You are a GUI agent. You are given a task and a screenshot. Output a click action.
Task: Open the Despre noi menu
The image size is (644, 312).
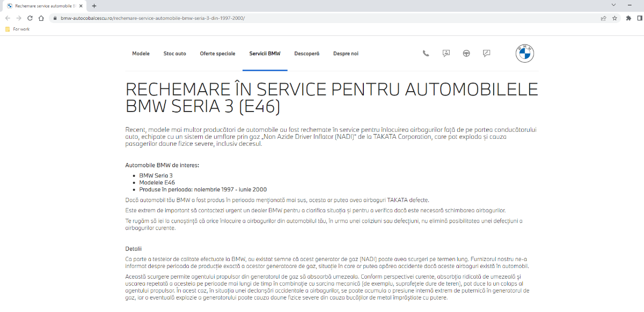pyautogui.click(x=346, y=54)
